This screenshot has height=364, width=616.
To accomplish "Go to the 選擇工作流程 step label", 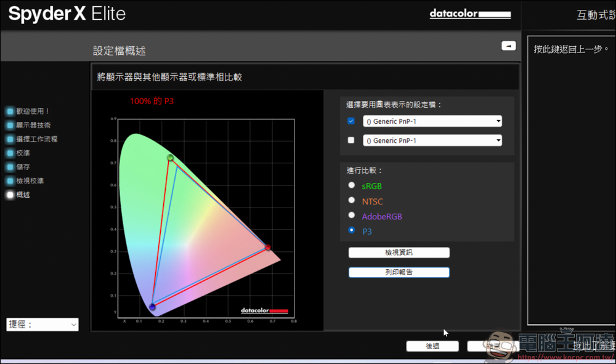I will pos(37,139).
